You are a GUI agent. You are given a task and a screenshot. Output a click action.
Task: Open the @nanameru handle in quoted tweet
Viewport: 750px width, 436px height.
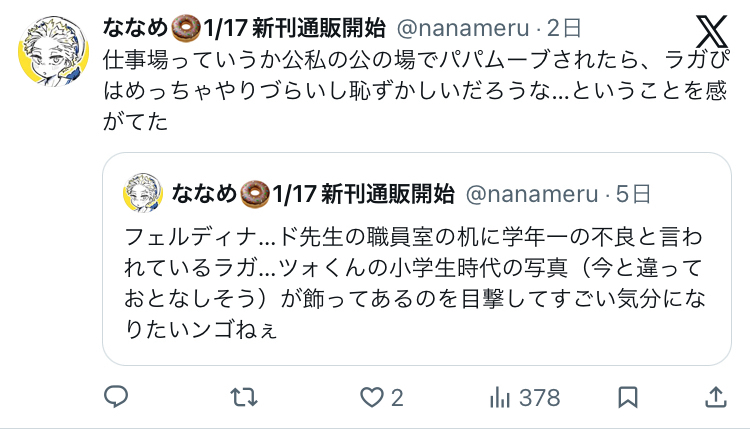click(532, 194)
